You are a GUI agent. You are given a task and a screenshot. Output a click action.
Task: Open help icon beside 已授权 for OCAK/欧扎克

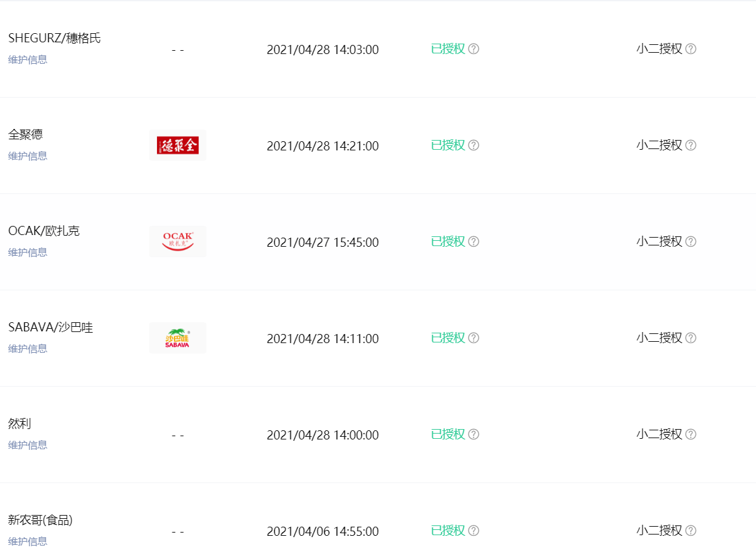473,242
